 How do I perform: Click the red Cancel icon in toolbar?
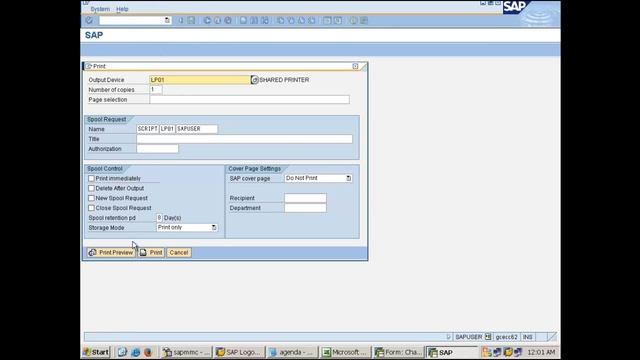(228, 20)
